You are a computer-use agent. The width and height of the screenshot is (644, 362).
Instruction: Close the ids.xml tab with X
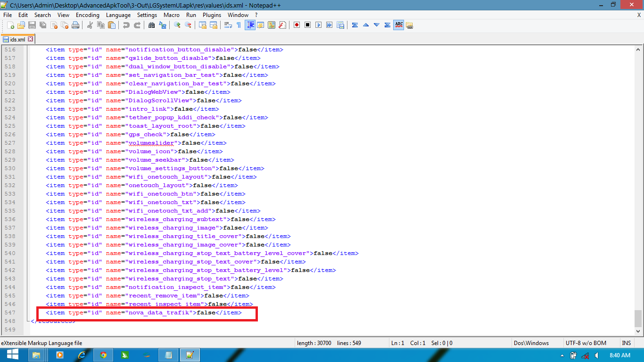click(31, 39)
